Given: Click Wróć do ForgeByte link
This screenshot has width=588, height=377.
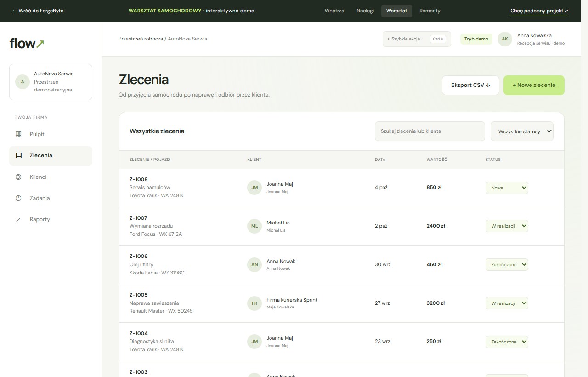Looking at the screenshot, I should pyautogui.click(x=38, y=11).
